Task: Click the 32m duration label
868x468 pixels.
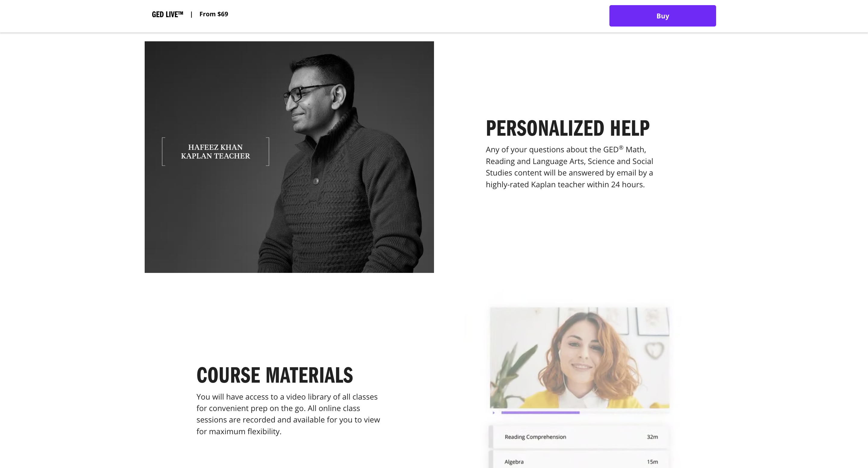Action: click(x=652, y=437)
